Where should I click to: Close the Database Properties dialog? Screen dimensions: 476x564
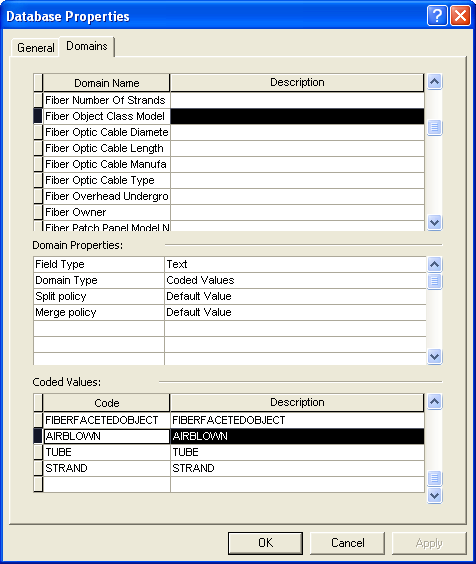pos(461,16)
